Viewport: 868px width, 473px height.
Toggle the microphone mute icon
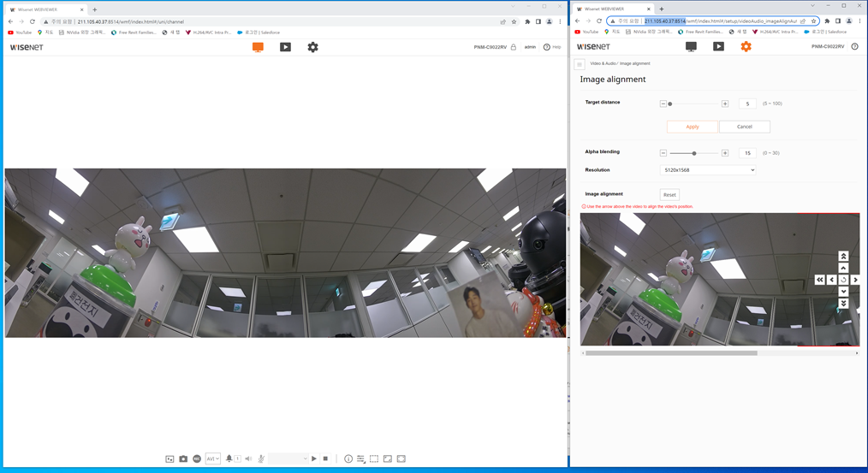tap(261, 459)
